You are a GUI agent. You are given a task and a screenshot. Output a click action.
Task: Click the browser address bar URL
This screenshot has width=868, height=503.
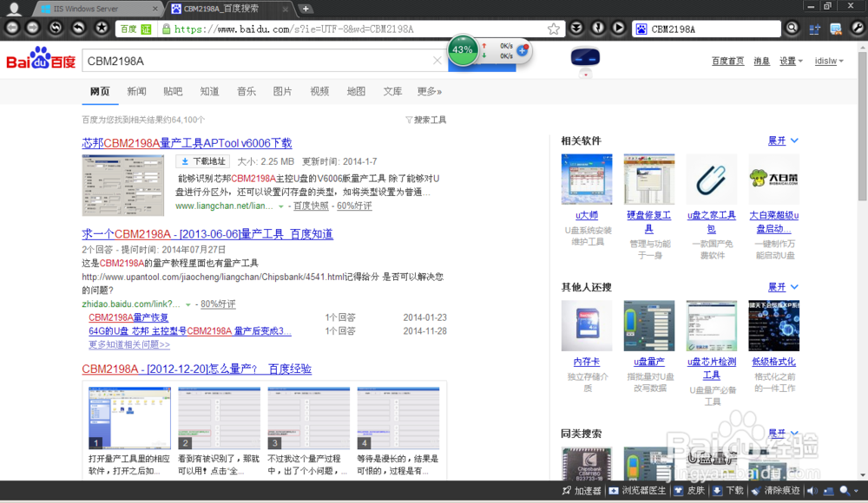293,29
